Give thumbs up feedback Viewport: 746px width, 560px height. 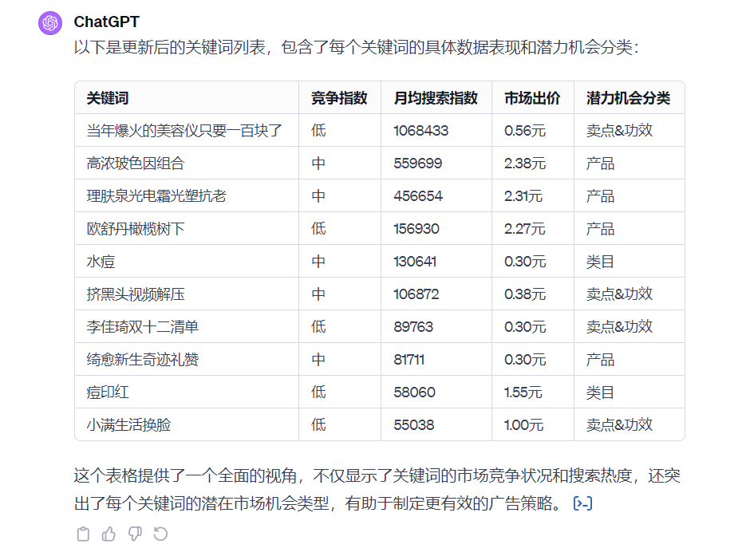coord(109,534)
